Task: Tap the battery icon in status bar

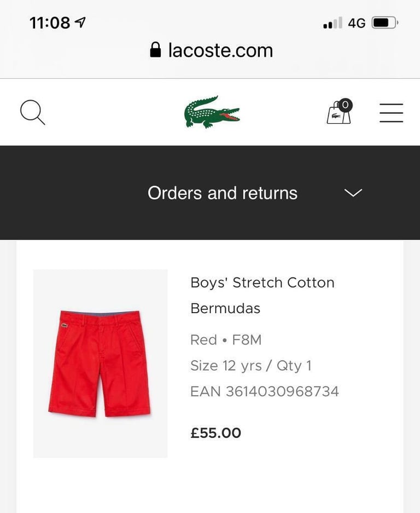Action: coord(384,23)
